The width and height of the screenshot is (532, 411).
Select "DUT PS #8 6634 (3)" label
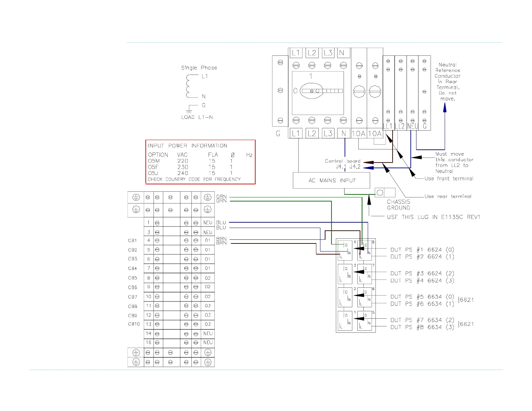coord(422,327)
